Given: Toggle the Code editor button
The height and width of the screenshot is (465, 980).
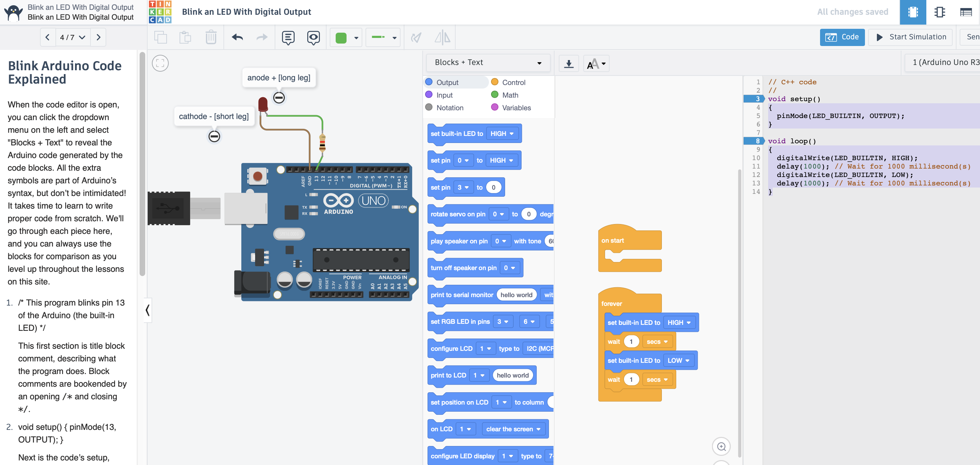Looking at the screenshot, I should pyautogui.click(x=841, y=37).
